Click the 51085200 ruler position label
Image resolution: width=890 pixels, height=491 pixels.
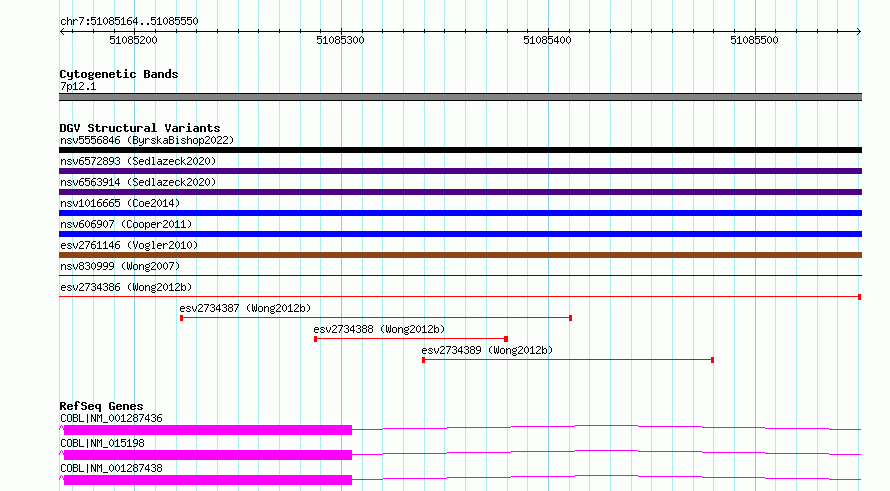click(133, 40)
